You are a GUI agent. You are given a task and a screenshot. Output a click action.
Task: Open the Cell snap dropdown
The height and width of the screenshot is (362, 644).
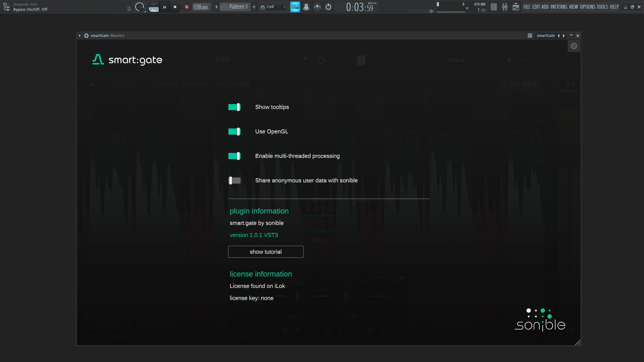(276, 7)
